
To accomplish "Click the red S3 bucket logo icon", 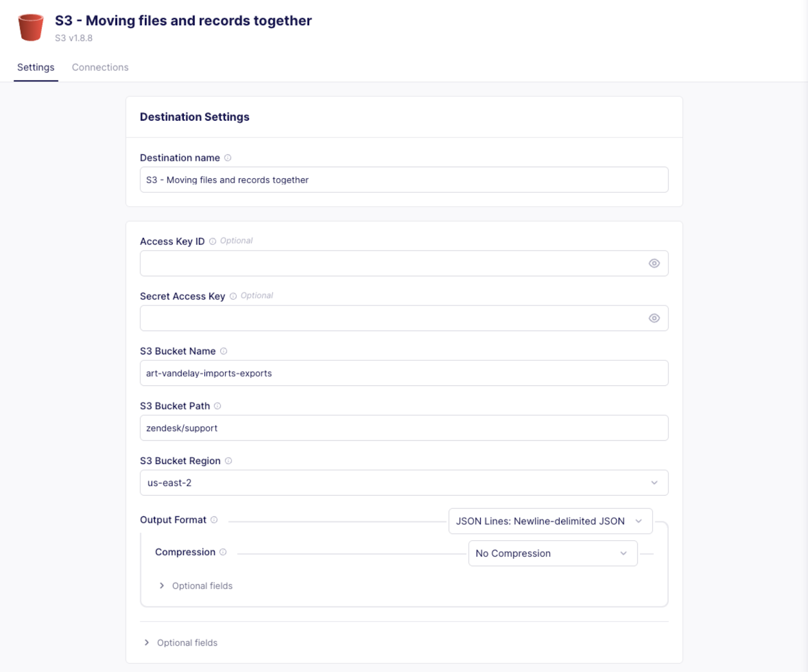I will 31,27.
